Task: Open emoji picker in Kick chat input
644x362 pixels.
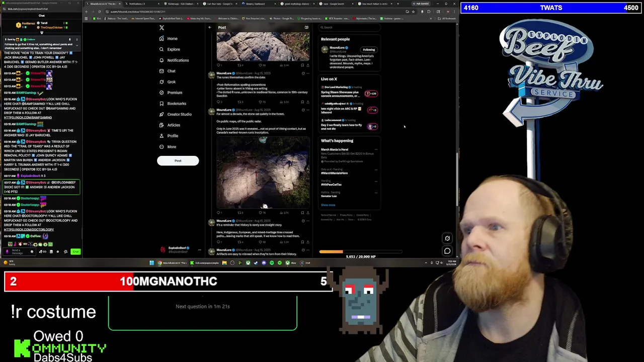Action: (32, 251)
